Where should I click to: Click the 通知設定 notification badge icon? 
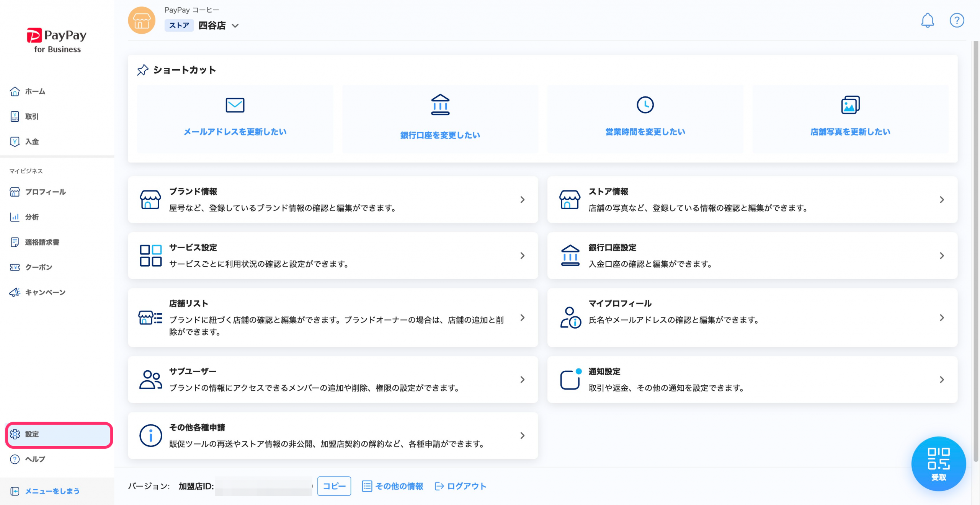(x=570, y=379)
